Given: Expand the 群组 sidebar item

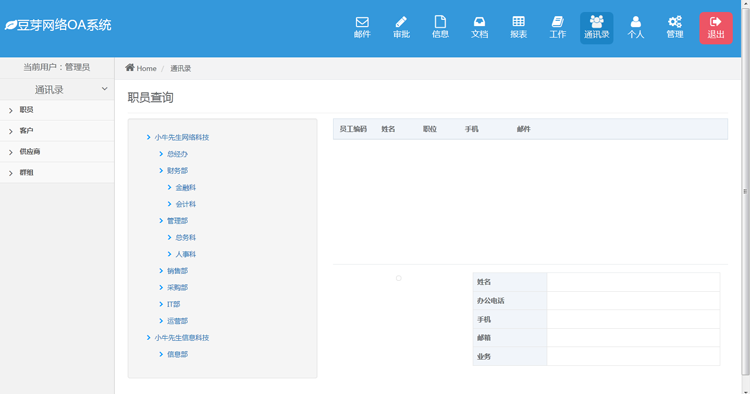Looking at the screenshot, I should click(57, 173).
